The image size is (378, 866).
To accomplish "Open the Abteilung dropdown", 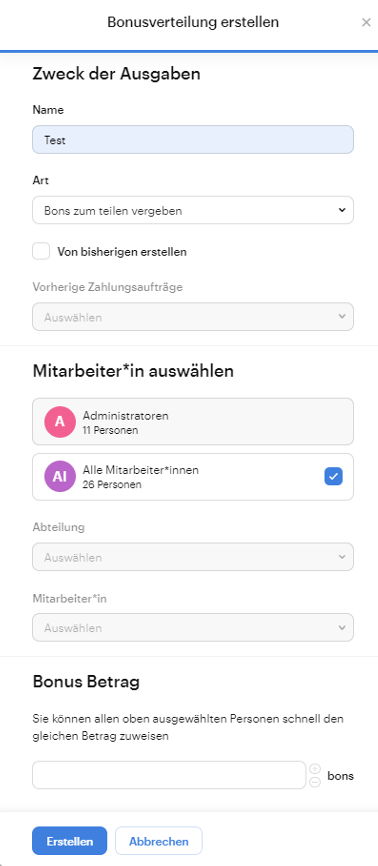I will (193, 557).
